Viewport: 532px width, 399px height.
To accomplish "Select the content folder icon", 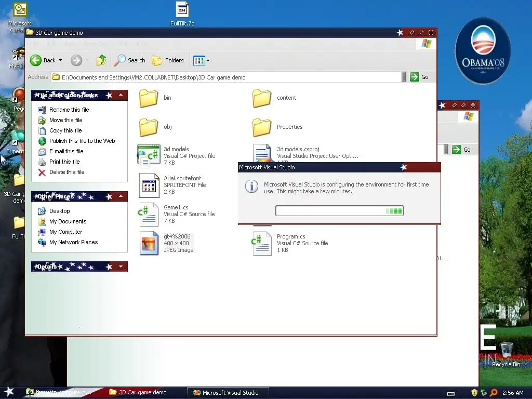I will 262,98.
